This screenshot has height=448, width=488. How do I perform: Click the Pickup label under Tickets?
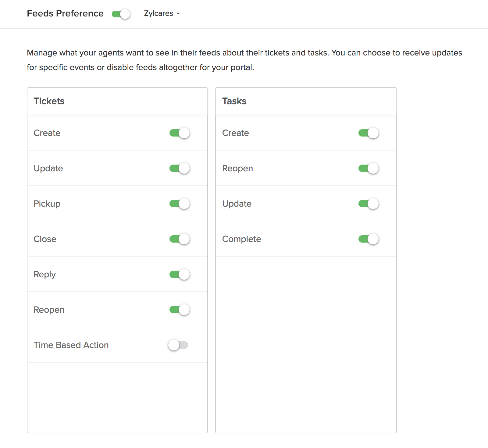point(47,204)
